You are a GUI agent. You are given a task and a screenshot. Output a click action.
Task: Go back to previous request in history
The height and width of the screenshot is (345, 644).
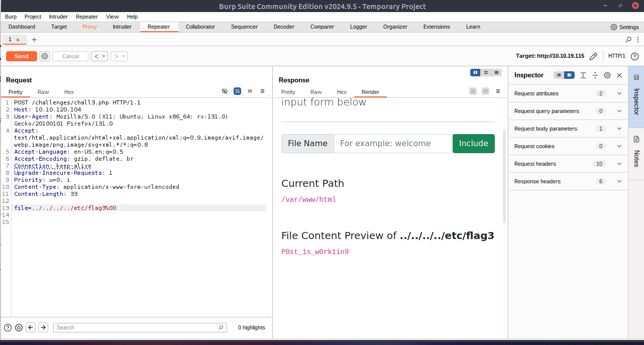(x=97, y=56)
